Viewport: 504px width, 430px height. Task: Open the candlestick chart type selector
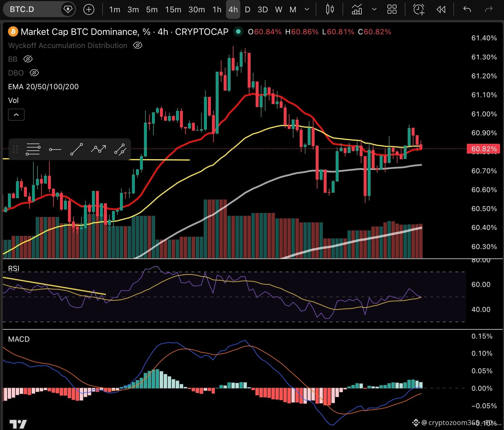click(x=330, y=9)
